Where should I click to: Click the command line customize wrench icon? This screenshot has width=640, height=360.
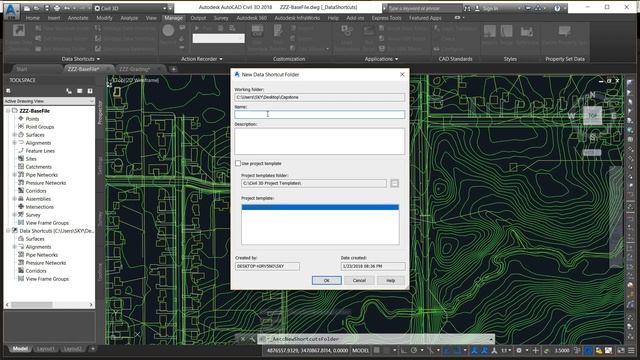252,339
